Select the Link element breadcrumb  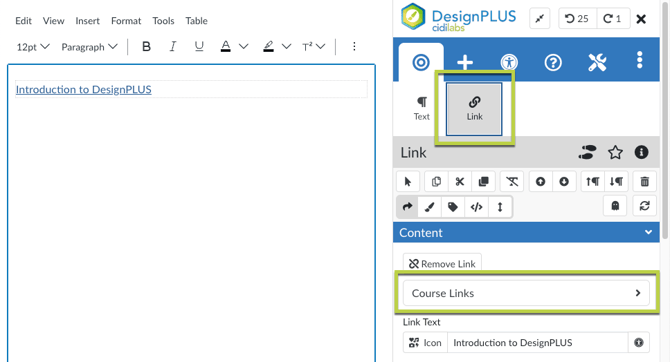pyautogui.click(x=474, y=109)
